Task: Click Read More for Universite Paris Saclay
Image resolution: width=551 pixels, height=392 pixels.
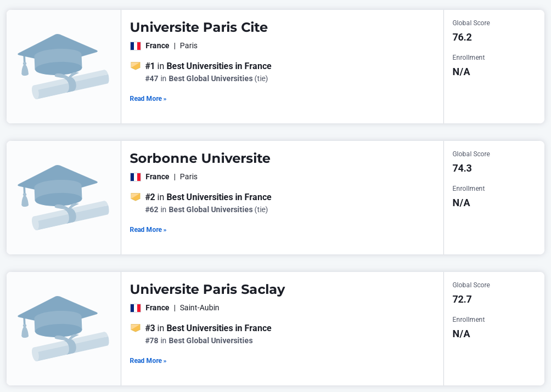Action: (148, 361)
